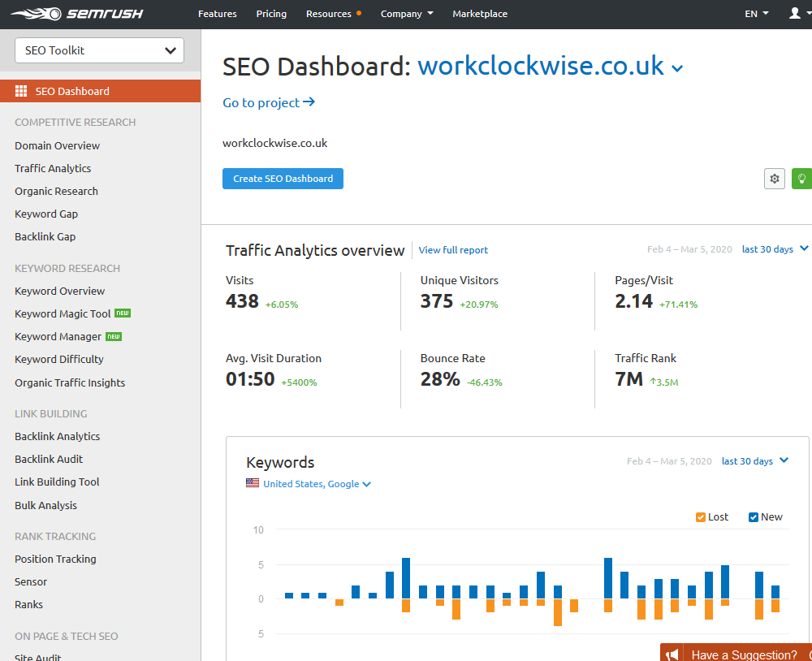Open the EN language dropdown
Viewport: 812px width, 661px height.
(756, 14)
